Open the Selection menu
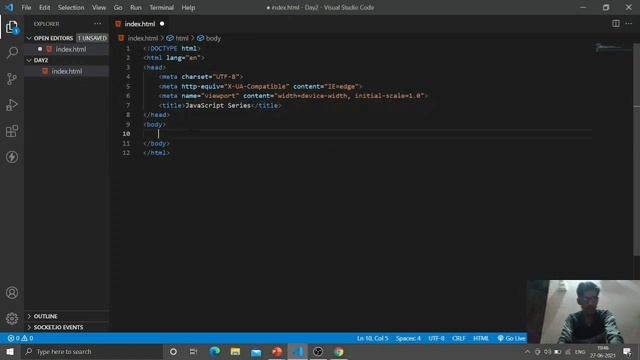The height and width of the screenshot is (360, 640). tap(71, 7)
